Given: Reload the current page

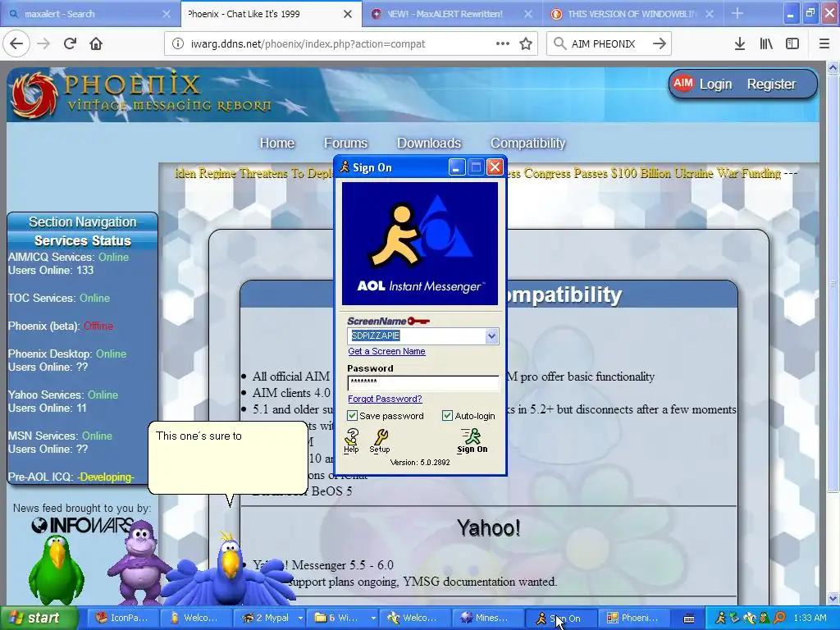Looking at the screenshot, I should coord(70,43).
